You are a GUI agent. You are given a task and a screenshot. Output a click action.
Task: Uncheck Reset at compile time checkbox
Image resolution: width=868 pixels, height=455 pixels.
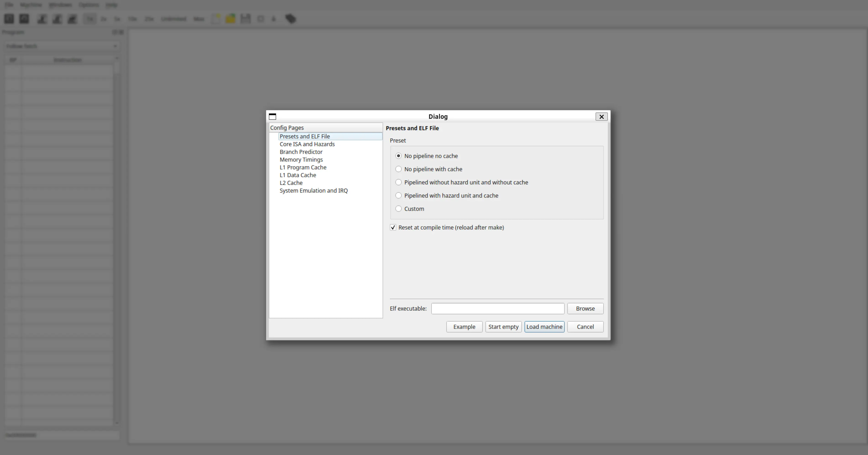(393, 227)
